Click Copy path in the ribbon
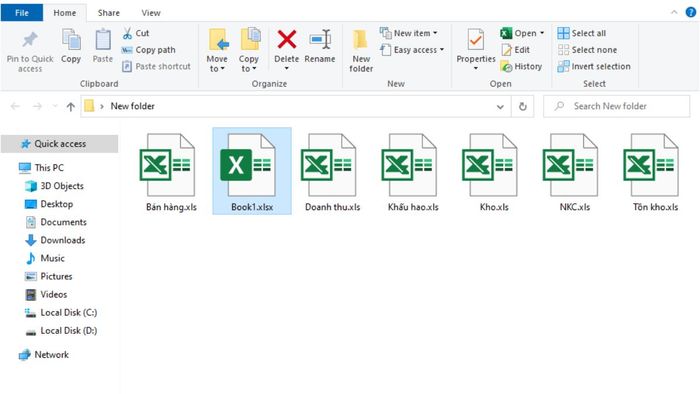This screenshot has width=700, height=394. click(x=149, y=50)
